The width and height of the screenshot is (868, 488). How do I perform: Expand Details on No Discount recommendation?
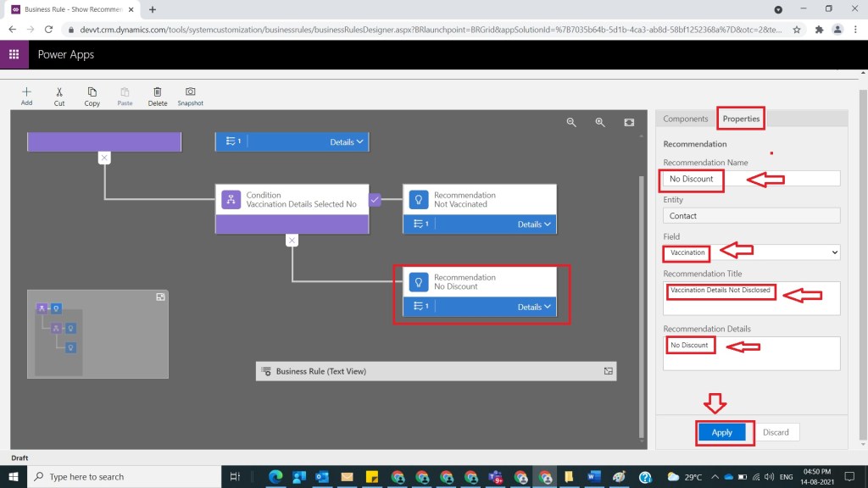click(535, 307)
